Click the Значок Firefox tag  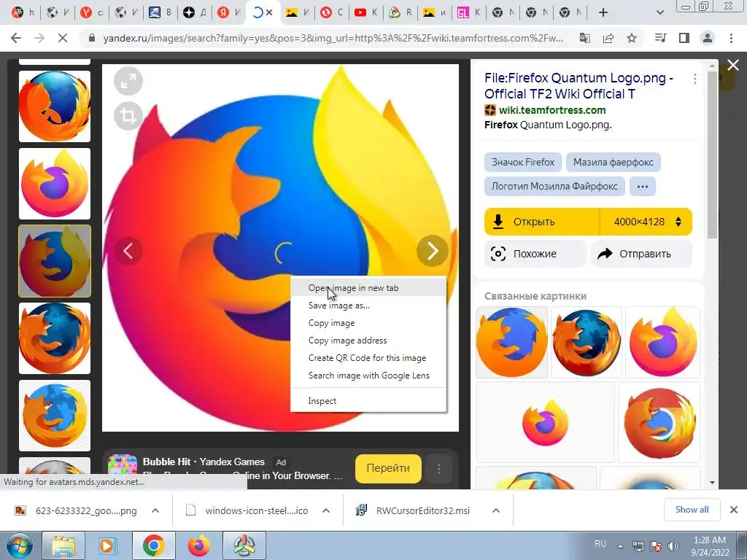(523, 163)
